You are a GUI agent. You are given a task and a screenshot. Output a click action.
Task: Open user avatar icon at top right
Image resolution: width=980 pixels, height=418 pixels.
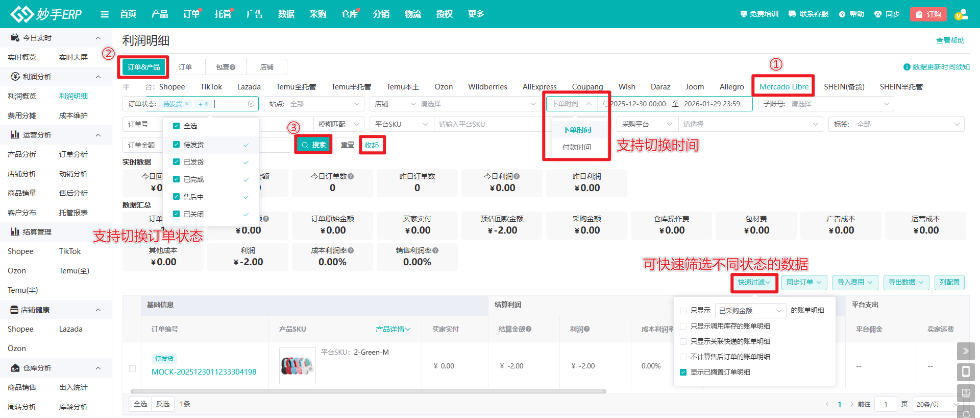pos(961,14)
